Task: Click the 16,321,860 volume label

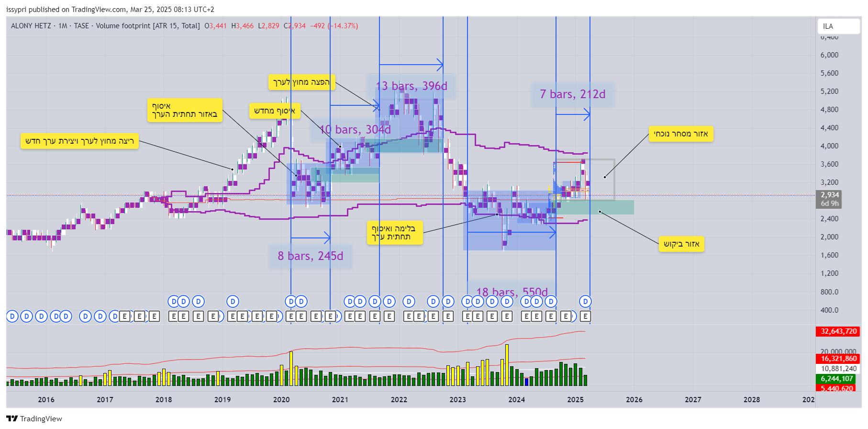Action: point(838,359)
